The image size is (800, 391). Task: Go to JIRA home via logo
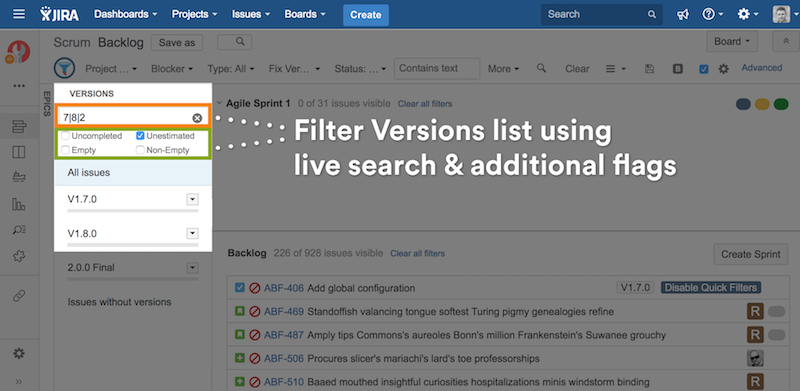60,14
